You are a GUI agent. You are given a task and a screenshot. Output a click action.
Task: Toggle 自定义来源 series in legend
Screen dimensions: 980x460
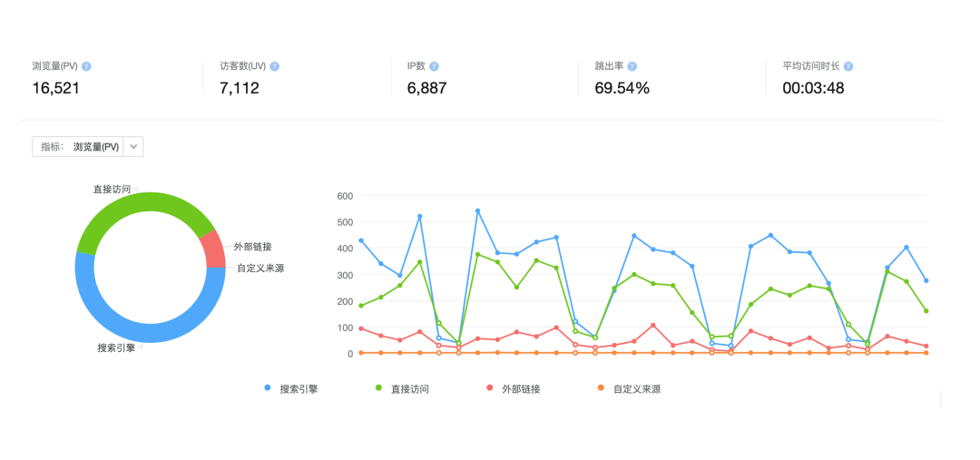628,388
